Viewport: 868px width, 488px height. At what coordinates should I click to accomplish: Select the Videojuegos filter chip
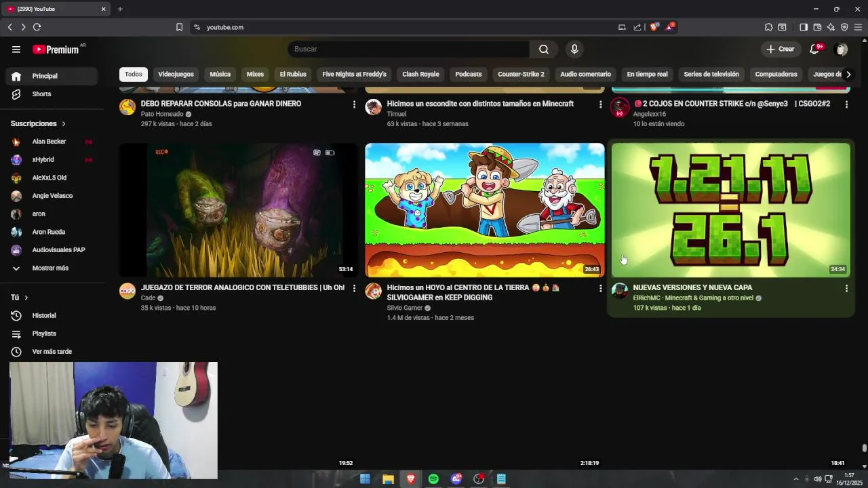(x=176, y=75)
